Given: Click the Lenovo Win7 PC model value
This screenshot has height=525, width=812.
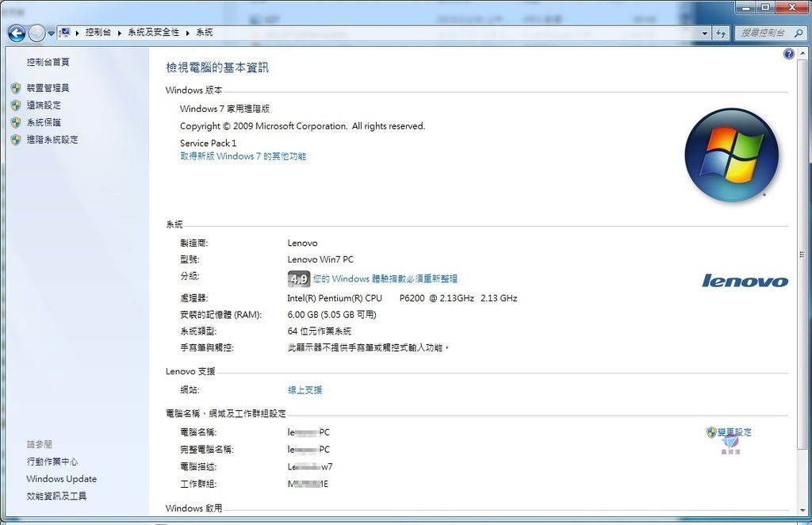Looking at the screenshot, I should click(320, 259).
